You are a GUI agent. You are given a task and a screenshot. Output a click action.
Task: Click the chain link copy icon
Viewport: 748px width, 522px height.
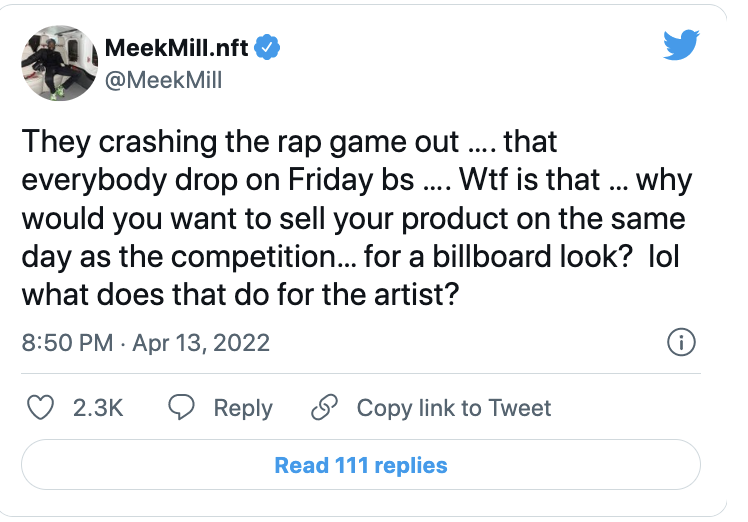coord(324,408)
